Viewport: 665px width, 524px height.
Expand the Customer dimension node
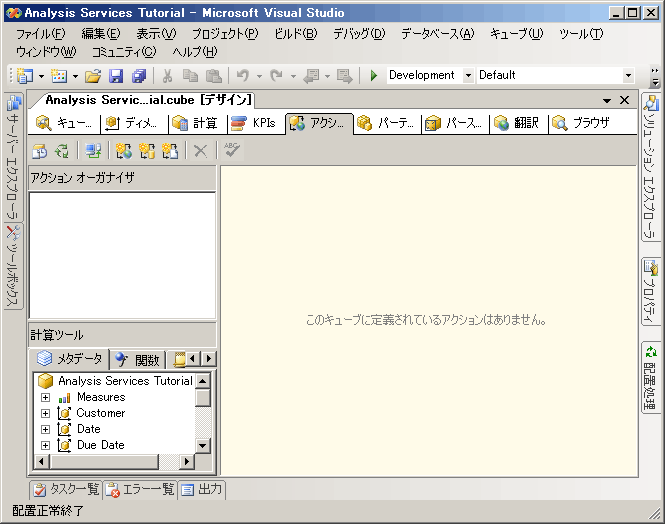tap(45, 413)
